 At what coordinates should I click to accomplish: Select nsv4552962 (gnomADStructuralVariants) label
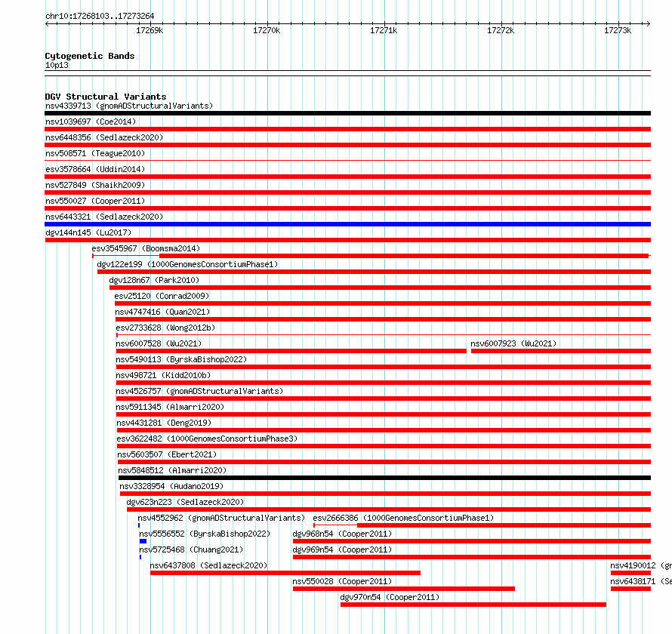point(221,518)
